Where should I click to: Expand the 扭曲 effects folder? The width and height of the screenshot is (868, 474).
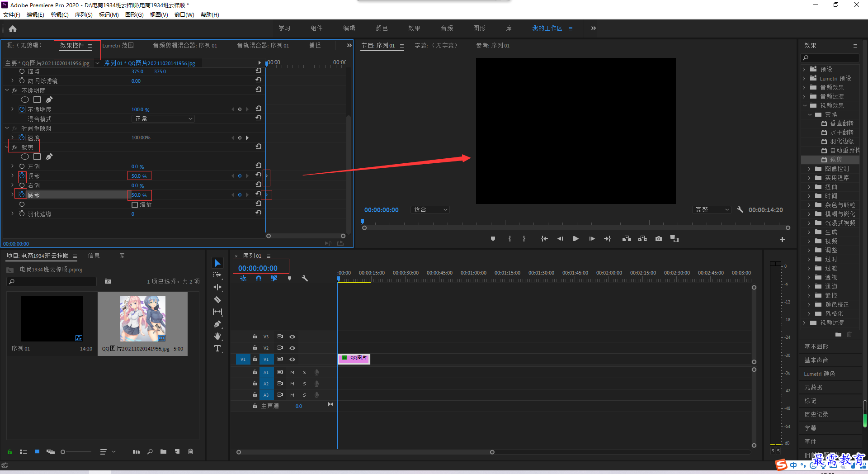[809, 187]
